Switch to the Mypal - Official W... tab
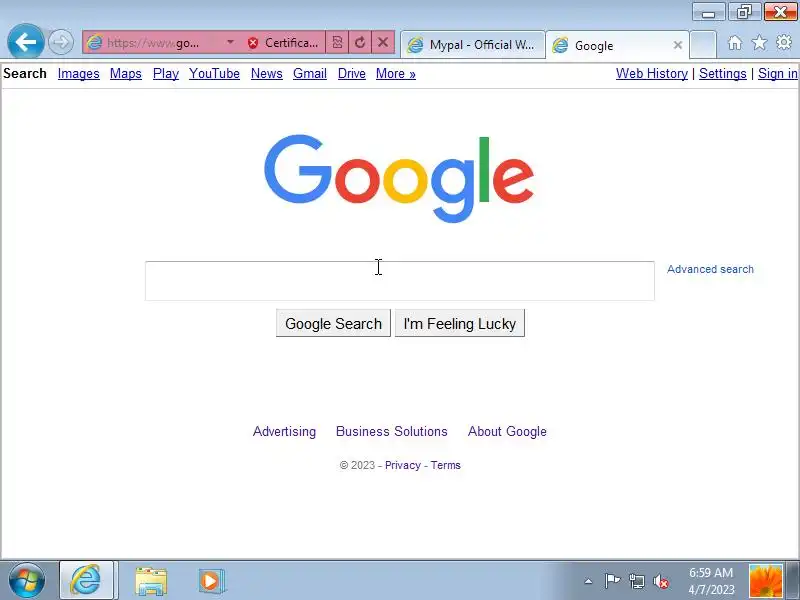Screen dimensions: 800x600 472,45
